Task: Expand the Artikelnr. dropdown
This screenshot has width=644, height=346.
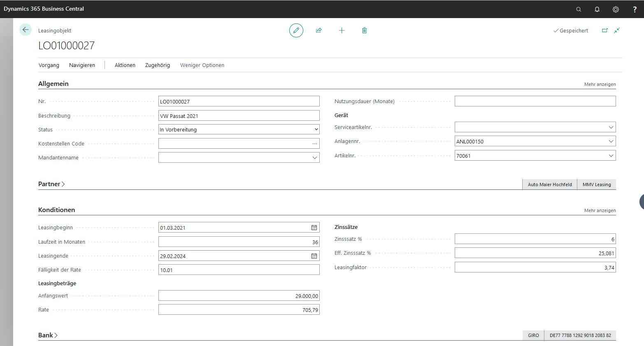Action: tap(611, 156)
